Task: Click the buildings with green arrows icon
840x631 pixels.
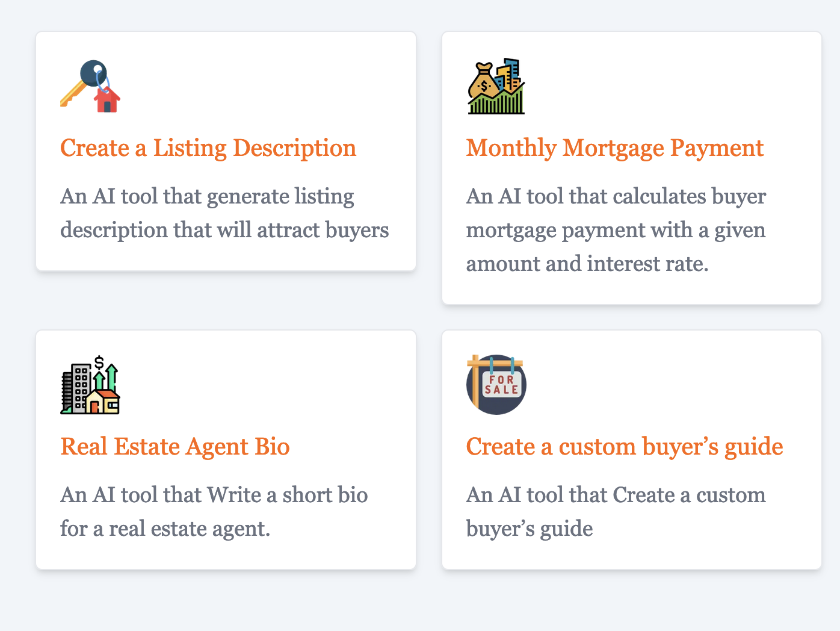Action: (90, 385)
